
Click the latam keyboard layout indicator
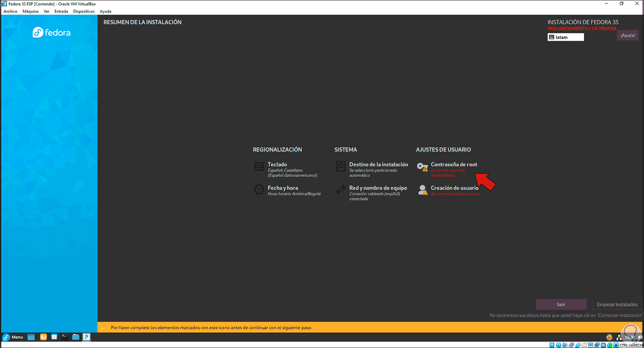point(566,37)
